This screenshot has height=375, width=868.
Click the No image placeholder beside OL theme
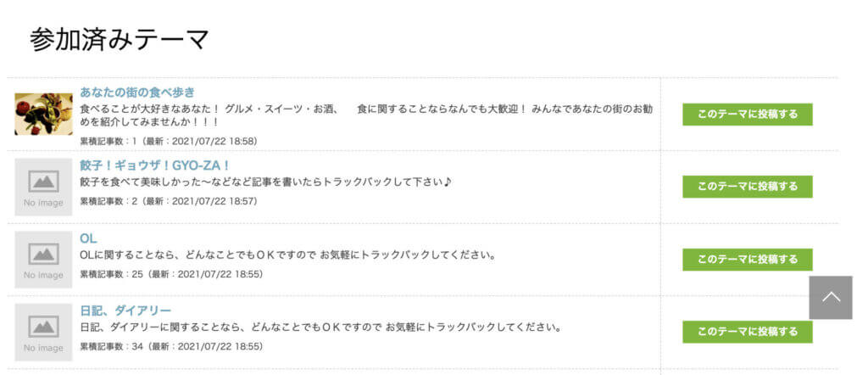tap(43, 260)
